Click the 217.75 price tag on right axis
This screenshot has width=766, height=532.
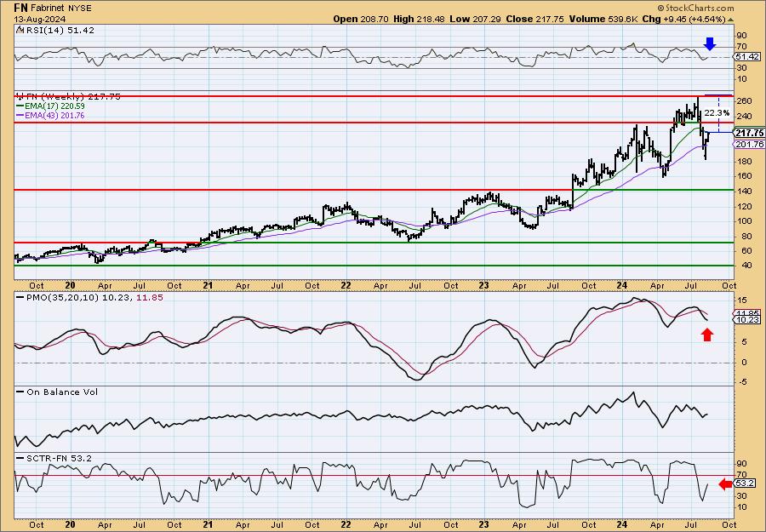coord(749,133)
